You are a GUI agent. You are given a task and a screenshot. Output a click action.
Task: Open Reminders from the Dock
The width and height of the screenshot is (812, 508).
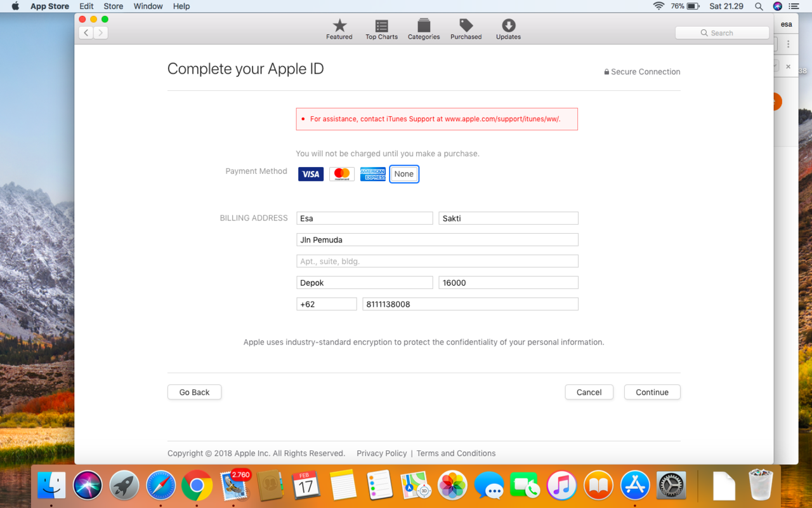pyautogui.click(x=379, y=486)
